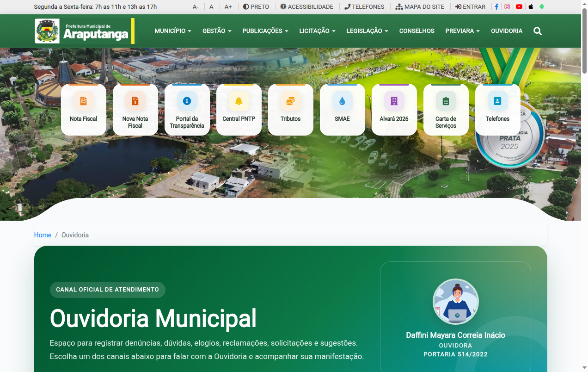Click the ENTRAR login link
This screenshot has width=588, height=372.
[470, 7]
